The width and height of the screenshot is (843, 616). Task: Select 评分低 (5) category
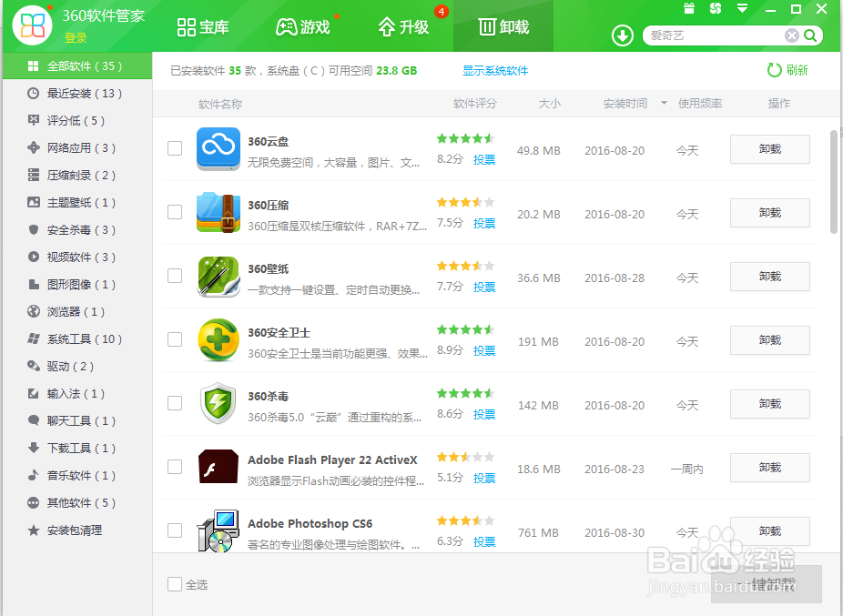(77, 120)
